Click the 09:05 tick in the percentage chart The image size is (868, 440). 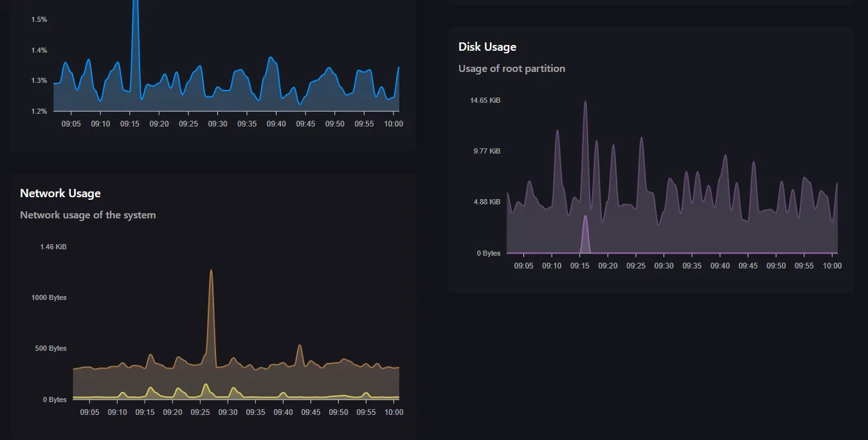[71, 123]
